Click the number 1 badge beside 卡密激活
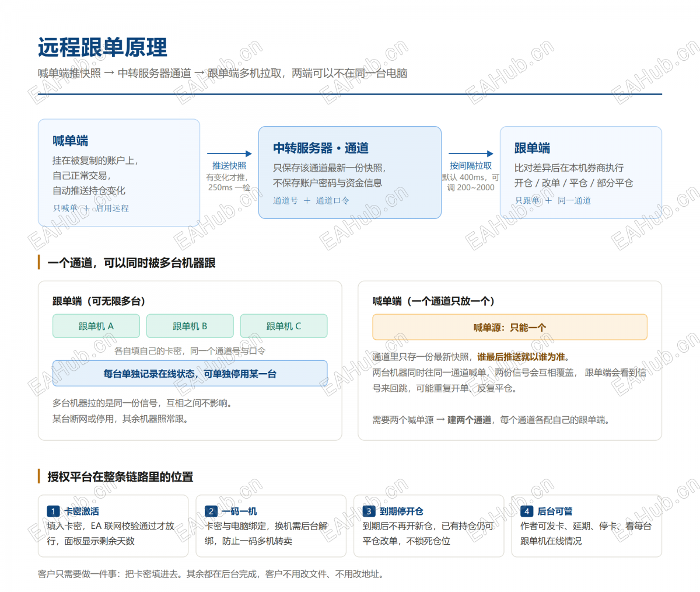This screenshot has width=700, height=592. coord(53,511)
